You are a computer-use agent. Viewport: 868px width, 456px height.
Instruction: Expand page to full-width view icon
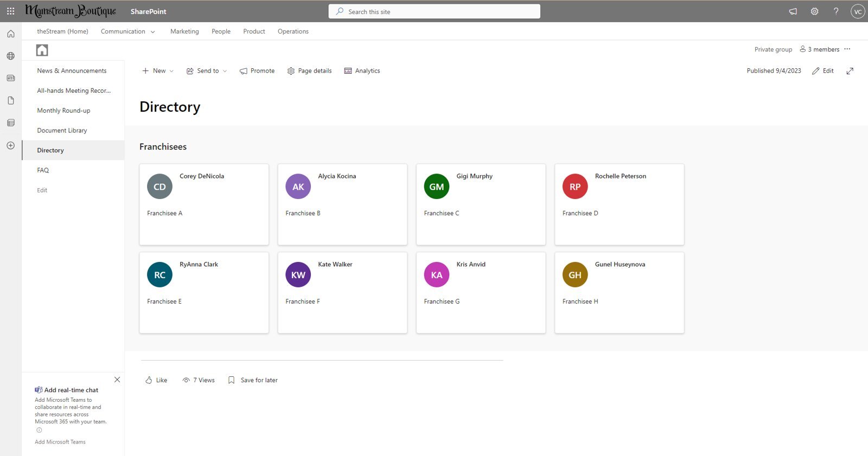(x=850, y=71)
